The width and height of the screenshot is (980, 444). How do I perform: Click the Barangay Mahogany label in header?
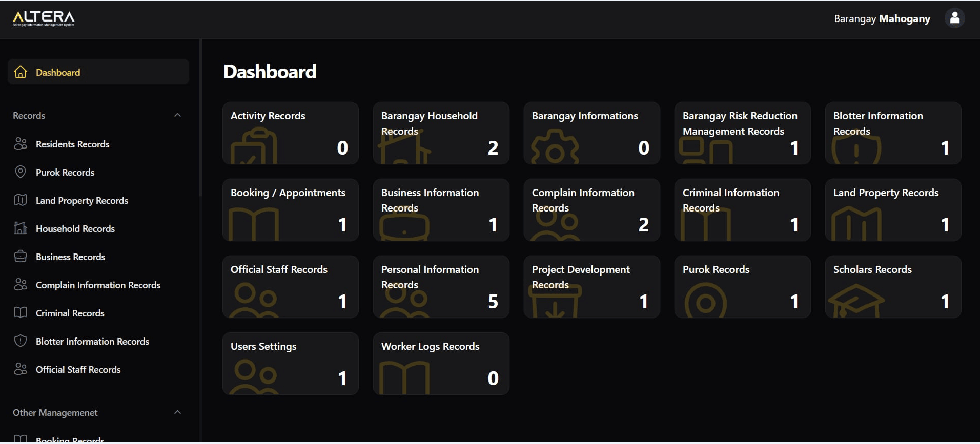882,18
